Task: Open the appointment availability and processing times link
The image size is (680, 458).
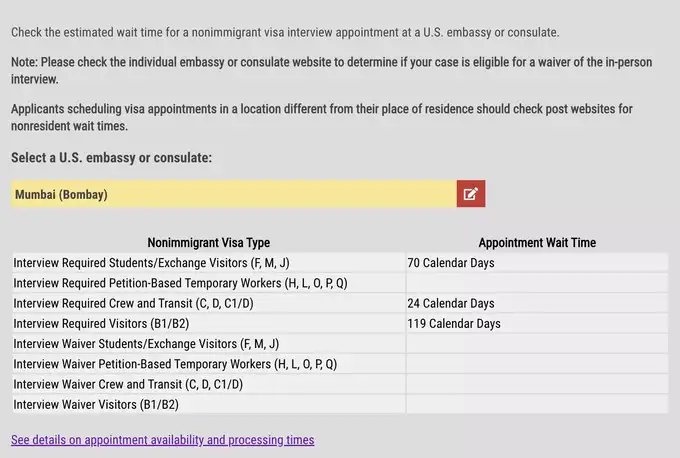Action: (x=162, y=440)
